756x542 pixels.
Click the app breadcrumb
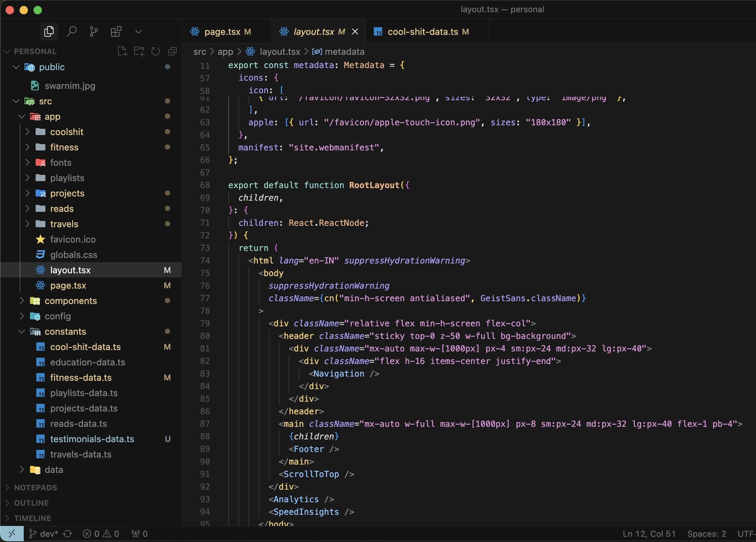click(225, 52)
